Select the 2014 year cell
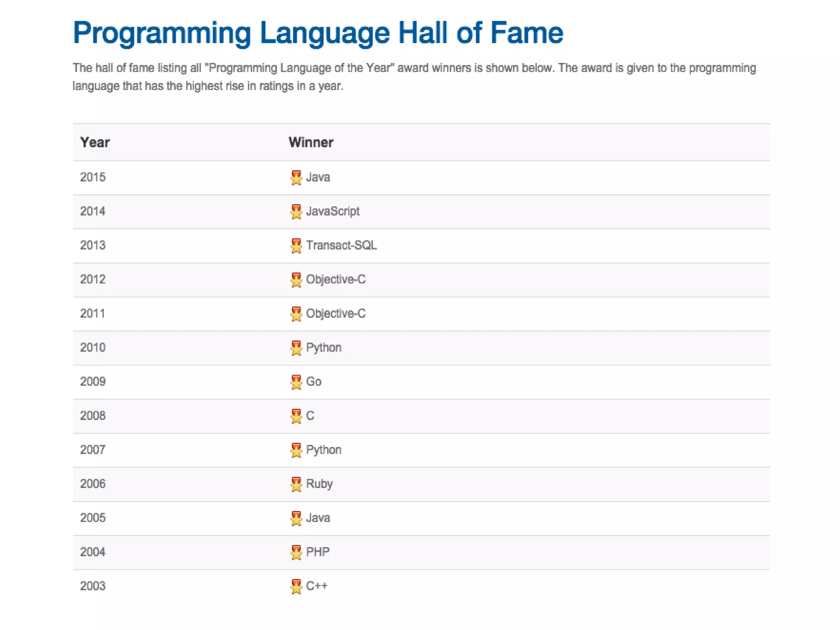 tap(93, 211)
